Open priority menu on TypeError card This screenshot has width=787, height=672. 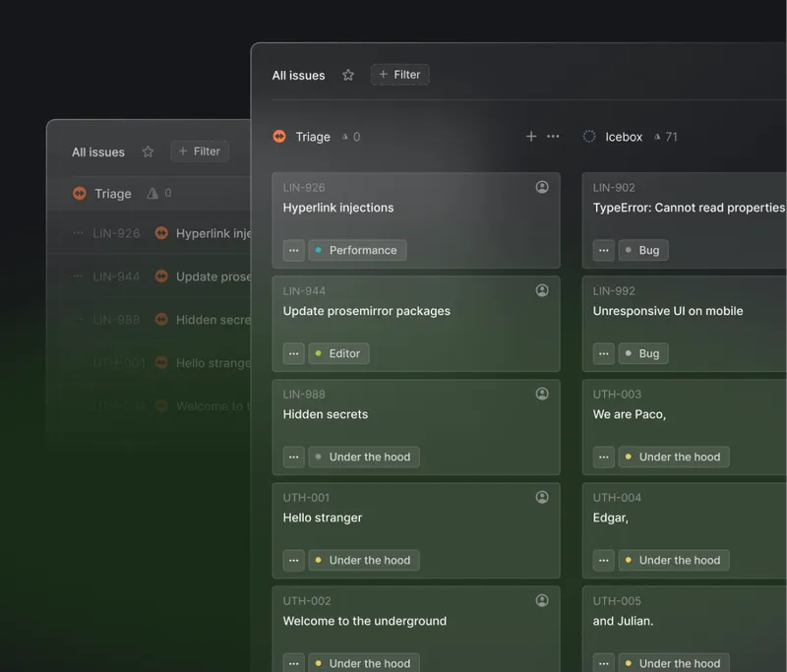pos(604,251)
